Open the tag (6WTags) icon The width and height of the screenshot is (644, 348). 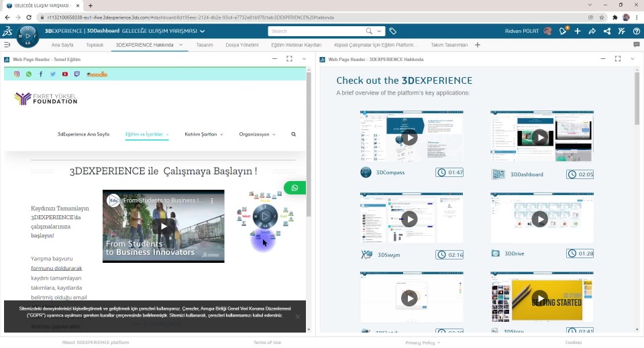[392, 32]
